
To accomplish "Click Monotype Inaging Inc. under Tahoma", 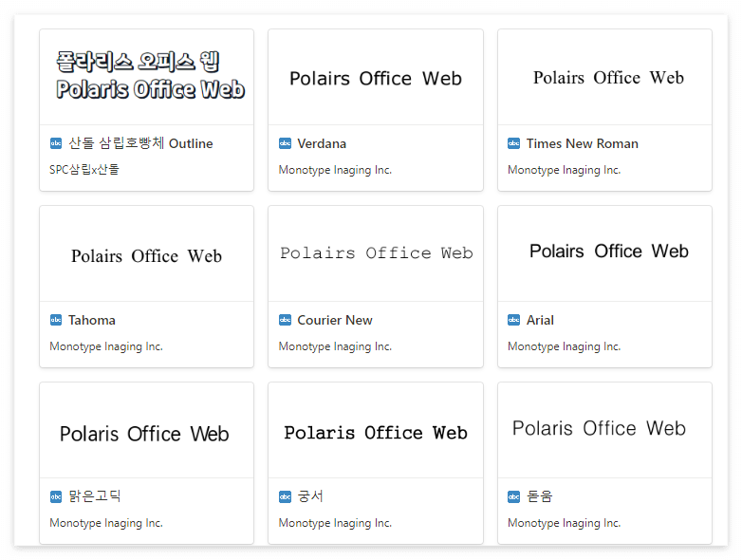I will point(106,346).
